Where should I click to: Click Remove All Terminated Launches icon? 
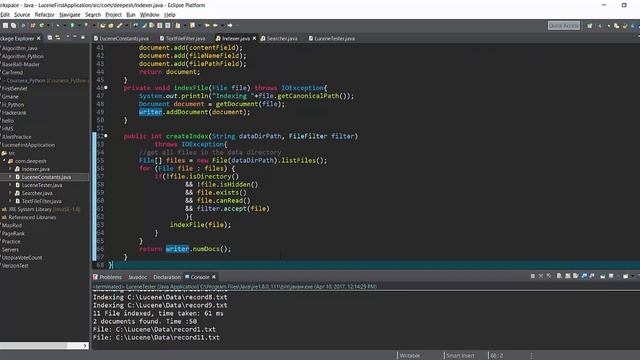549,276
